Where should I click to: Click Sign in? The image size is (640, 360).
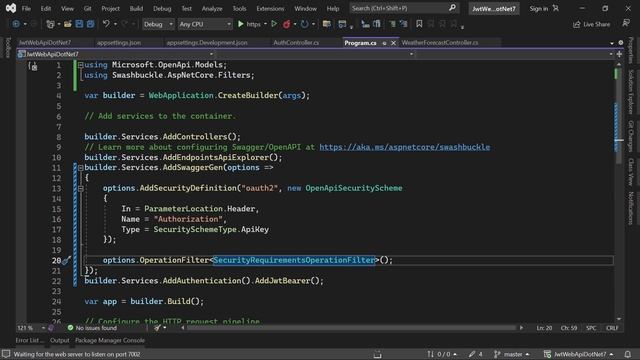tap(539, 8)
